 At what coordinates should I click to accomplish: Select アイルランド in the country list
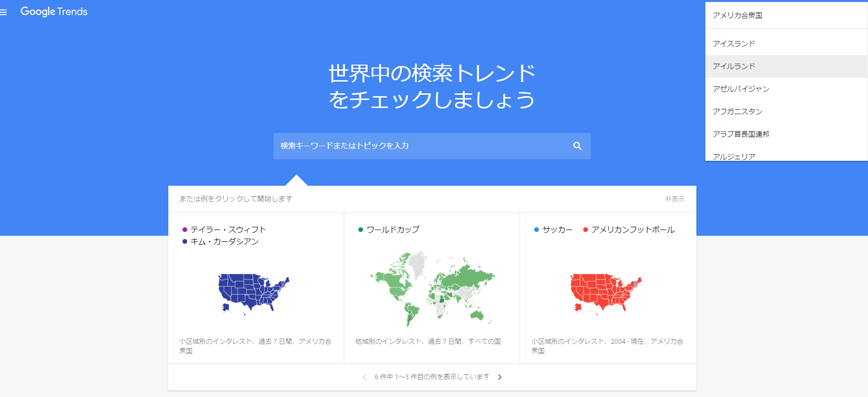786,66
